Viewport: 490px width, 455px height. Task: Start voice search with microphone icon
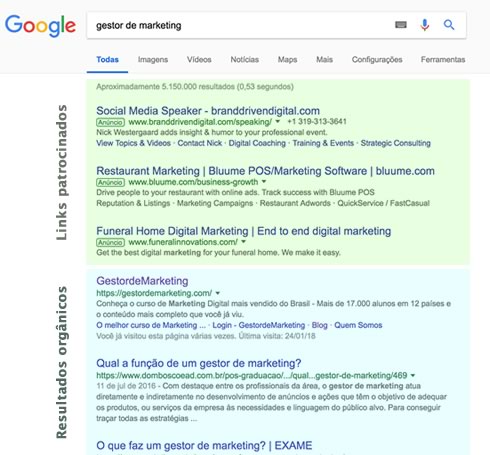pyautogui.click(x=425, y=25)
